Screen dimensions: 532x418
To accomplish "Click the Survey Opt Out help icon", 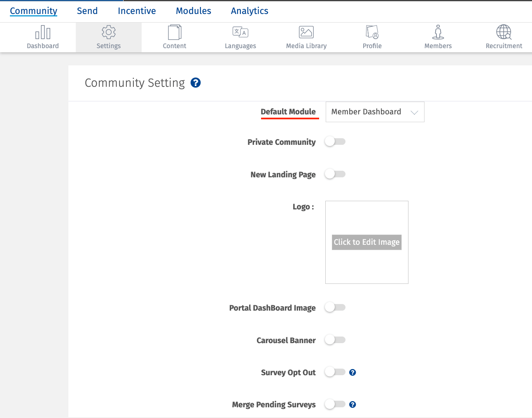I will point(352,372).
